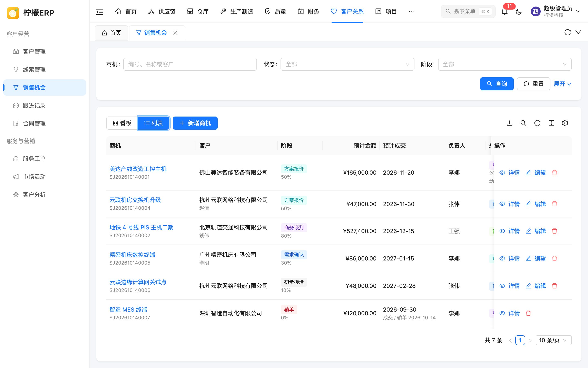Edit the 地铁 4 号线 PIS 主机二期 row
Image resolution: width=588 pixels, height=368 pixels.
(x=536, y=231)
